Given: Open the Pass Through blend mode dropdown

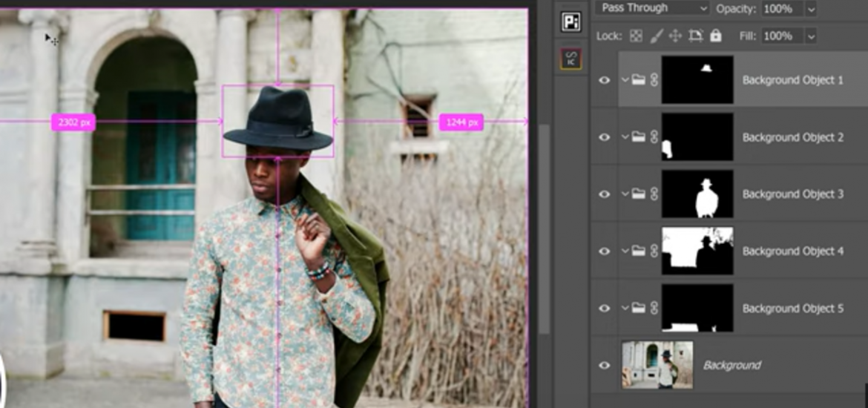Looking at the screenshot, I should point(652,7).
